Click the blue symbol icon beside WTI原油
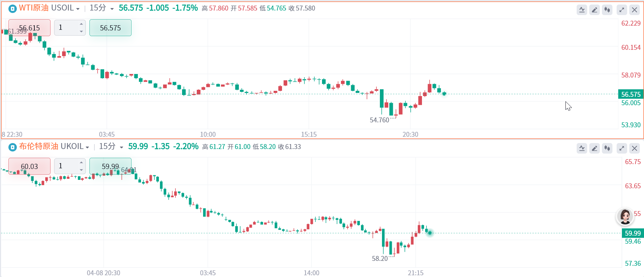This screenshot has width=644, height=277. point(13,8)
